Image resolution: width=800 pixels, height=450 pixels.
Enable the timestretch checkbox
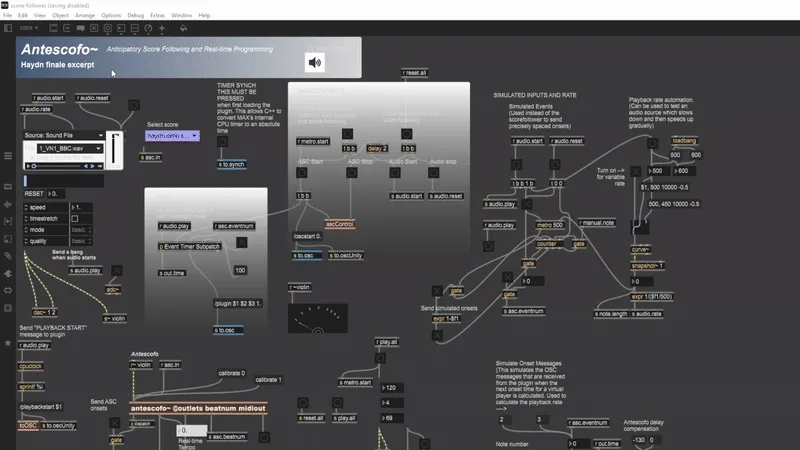click(75, 218)
